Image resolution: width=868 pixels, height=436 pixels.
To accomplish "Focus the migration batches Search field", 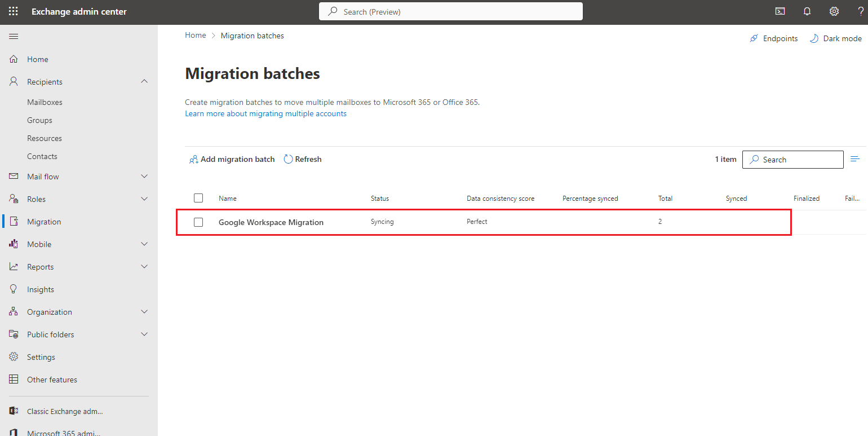I will pos(792,160).
